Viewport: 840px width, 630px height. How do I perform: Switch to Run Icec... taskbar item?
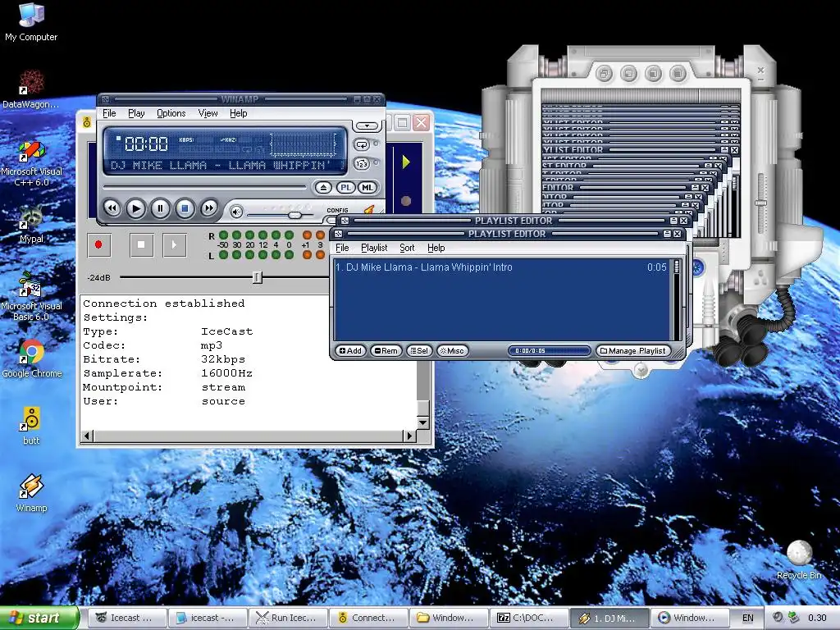pyautogui.click(x=288, y=618)
